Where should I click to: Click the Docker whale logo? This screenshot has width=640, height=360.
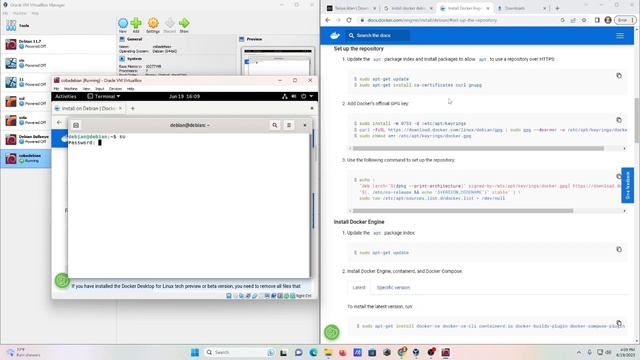pyautogui.click(x=335, y=36)
